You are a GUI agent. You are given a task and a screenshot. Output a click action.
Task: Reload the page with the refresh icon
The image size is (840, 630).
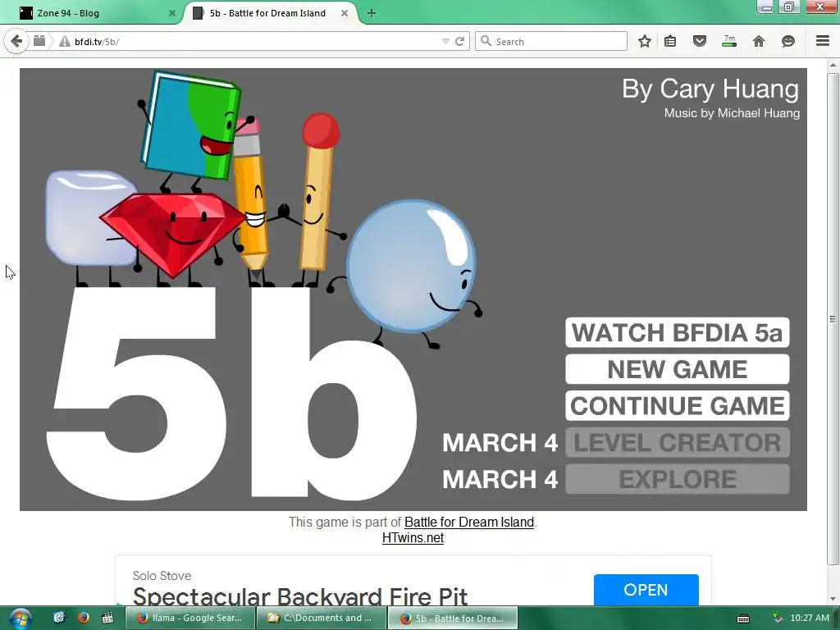(x=459, y=41)
